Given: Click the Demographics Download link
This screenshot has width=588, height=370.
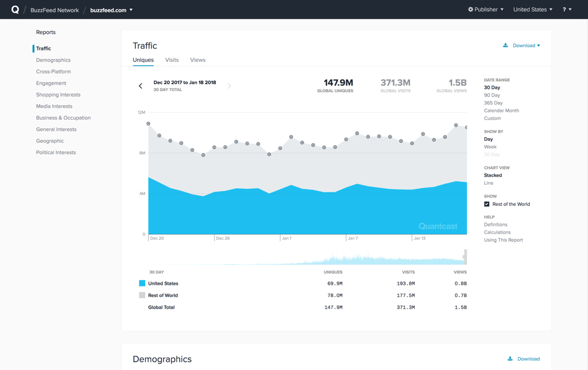Looking at the screenshot, I should pos(529,359).
